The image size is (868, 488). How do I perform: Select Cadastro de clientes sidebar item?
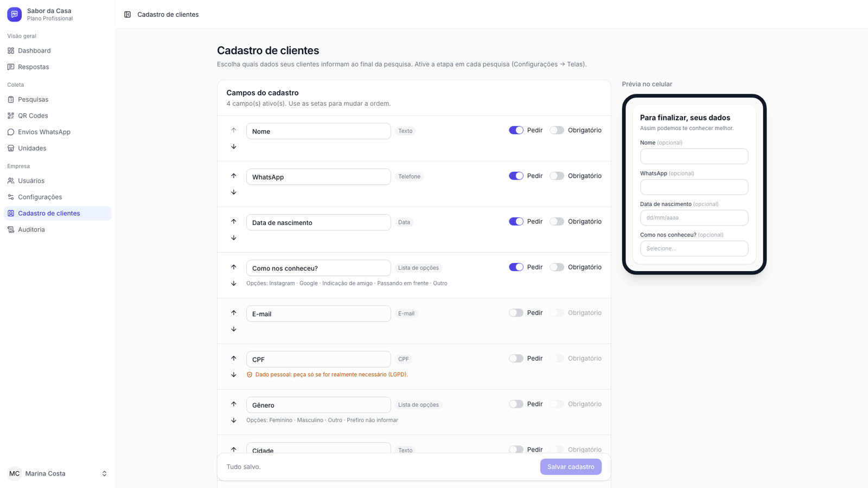(58, 213)
